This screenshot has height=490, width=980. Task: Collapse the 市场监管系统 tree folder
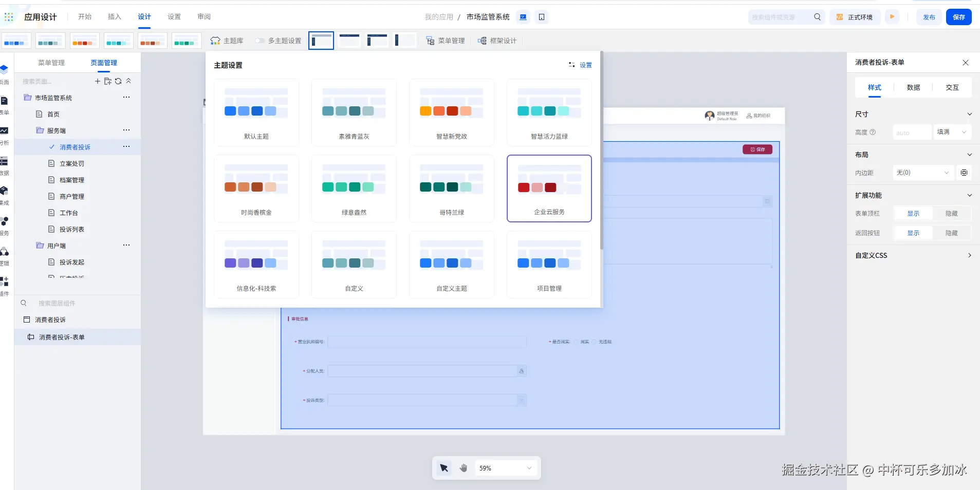[x=28, y=98]
